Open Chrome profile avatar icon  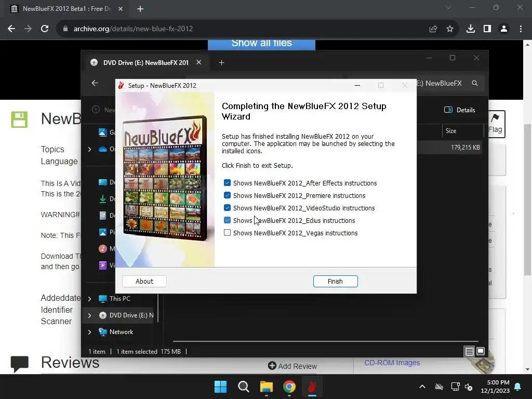click(504, 29)
